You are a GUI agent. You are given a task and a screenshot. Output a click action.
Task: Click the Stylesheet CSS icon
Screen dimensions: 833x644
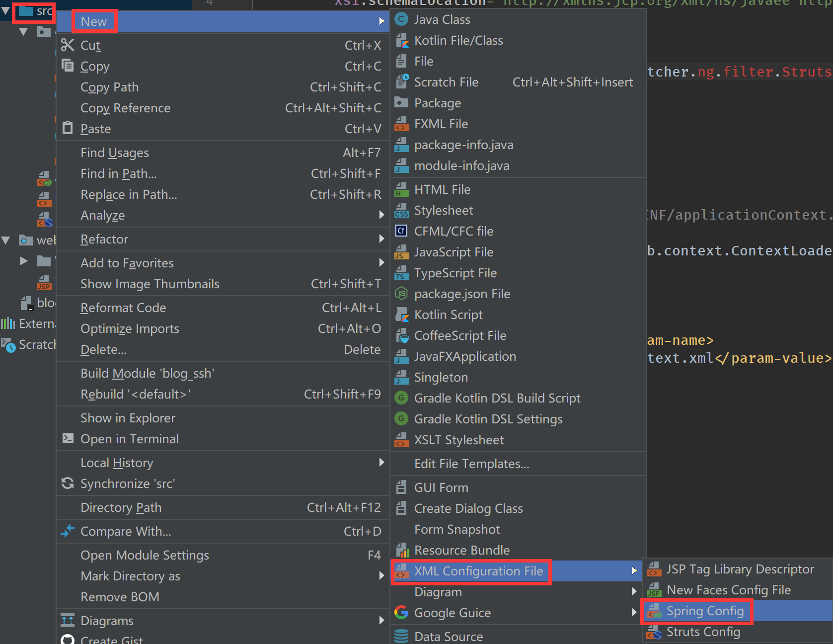(401, 210)
